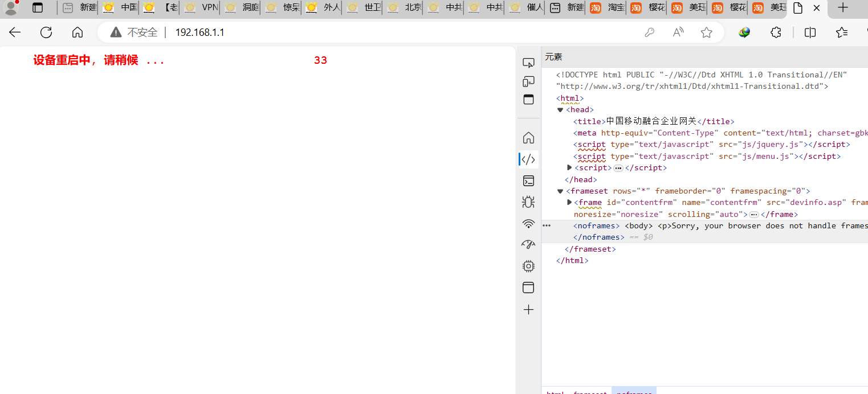Open the saved passwords key icon
Viewport: 868px width, 394px height.
(x=649, y=32)
